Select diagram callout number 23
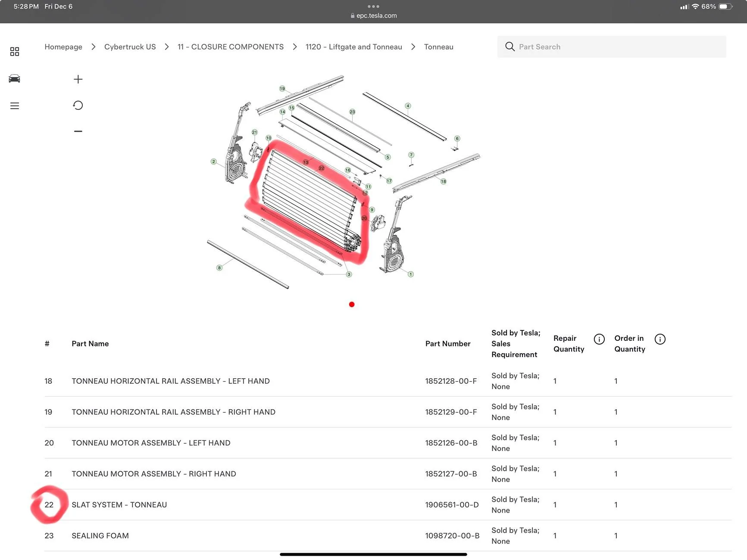The width and height of the screenshot is (747, 560). click(352, 112)
